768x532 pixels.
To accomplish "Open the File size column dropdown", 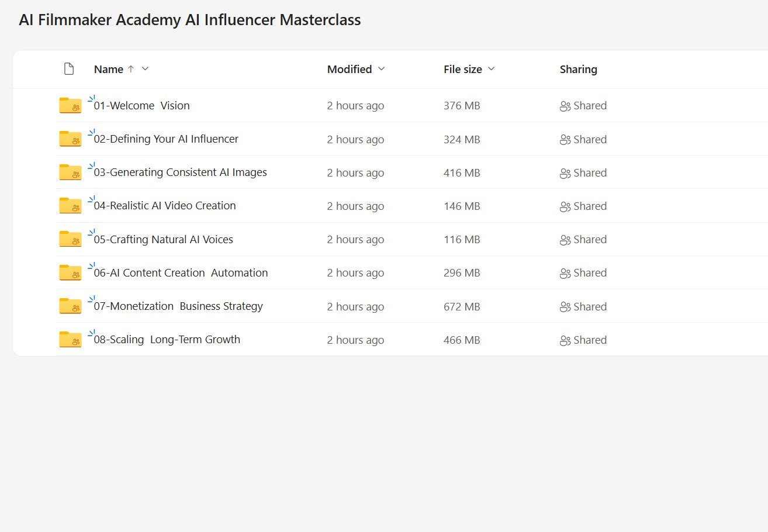I will click(492, 69).
